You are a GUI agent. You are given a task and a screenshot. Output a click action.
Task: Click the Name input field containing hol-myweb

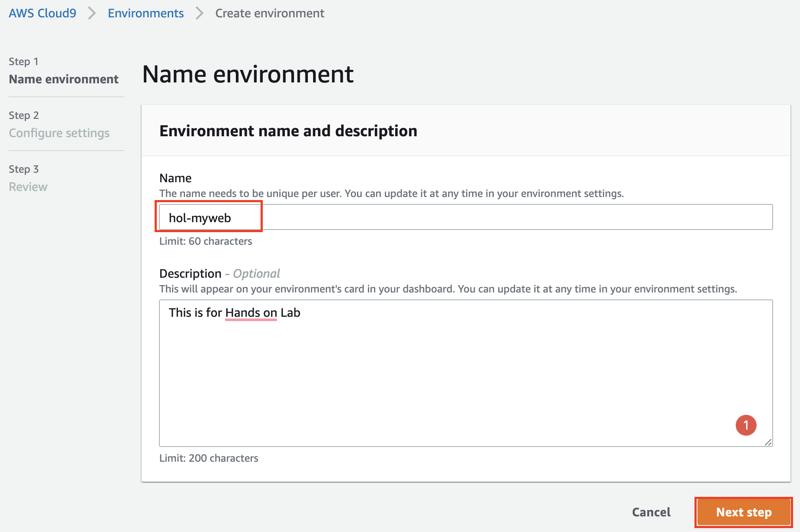pyautogui.click(x=466, y=217)
